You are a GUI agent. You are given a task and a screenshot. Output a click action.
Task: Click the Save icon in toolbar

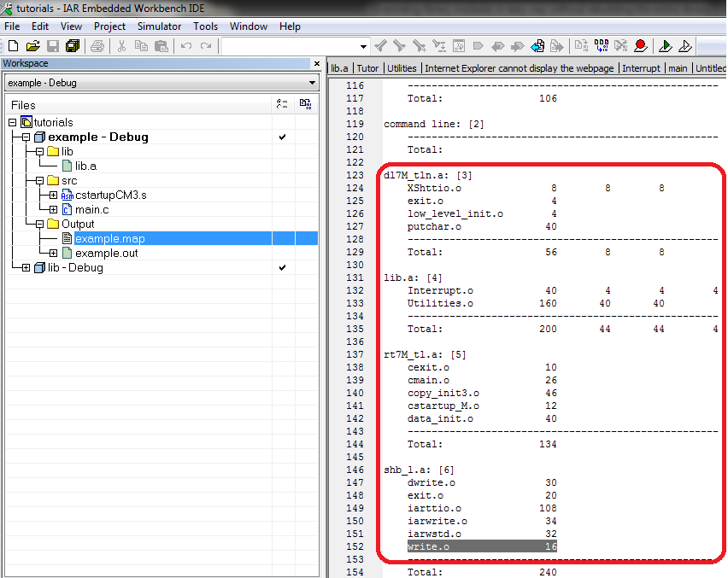[53, 46]
